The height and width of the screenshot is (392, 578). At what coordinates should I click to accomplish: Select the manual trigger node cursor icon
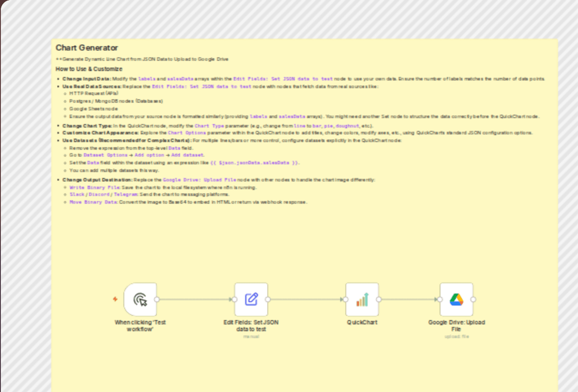(x=140, y=300)
